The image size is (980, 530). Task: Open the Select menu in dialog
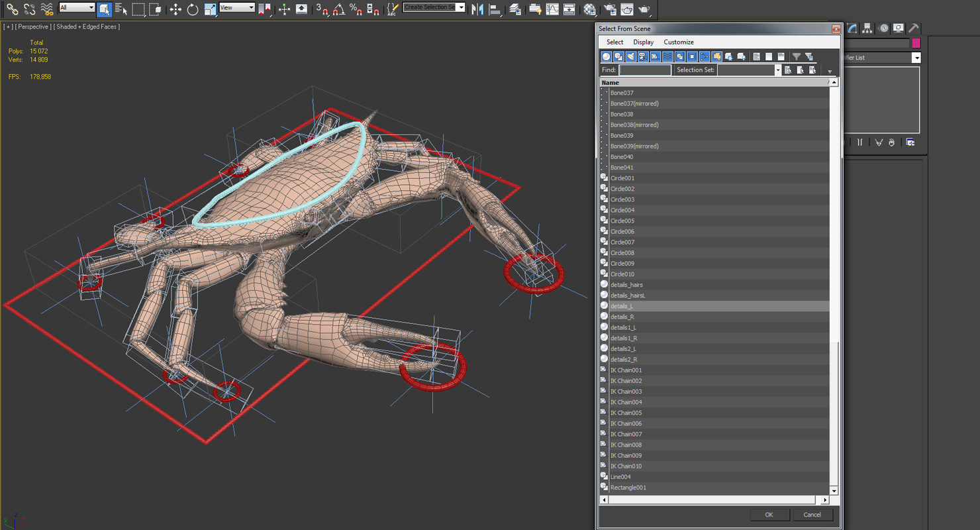[x=614, y=42]
